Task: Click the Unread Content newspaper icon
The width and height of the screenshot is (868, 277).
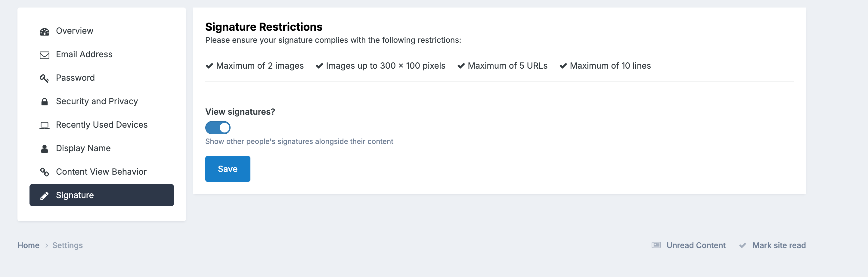Action: point(656,245)
